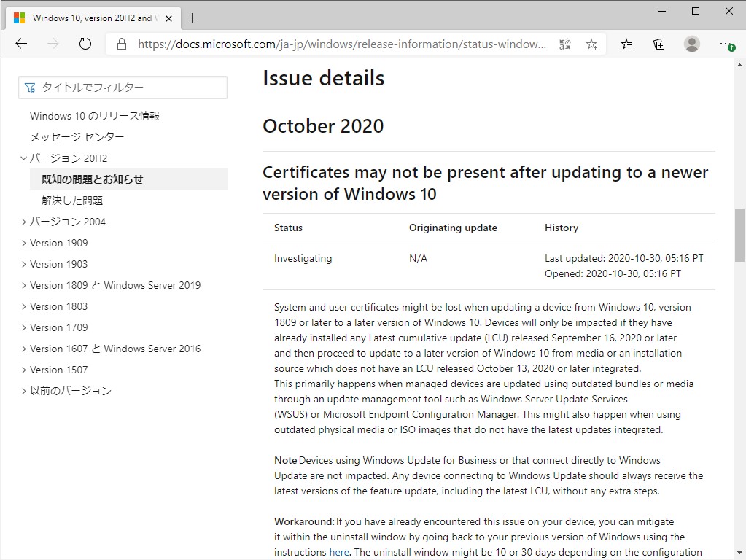Viewport: 746px width, 560px height.
Task: Navigate back using the back arrow
Action: coord(20,44)
